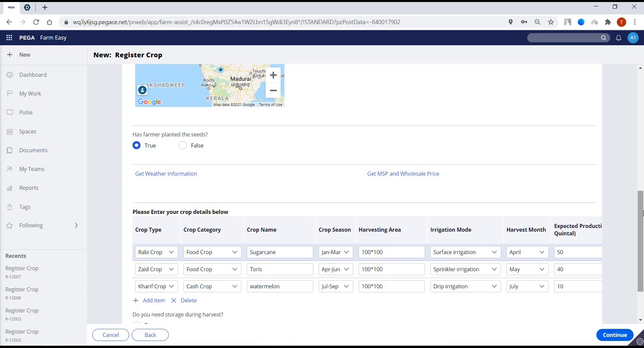Open a new browser tab with plus icon
644x348 pixels.
45,7
